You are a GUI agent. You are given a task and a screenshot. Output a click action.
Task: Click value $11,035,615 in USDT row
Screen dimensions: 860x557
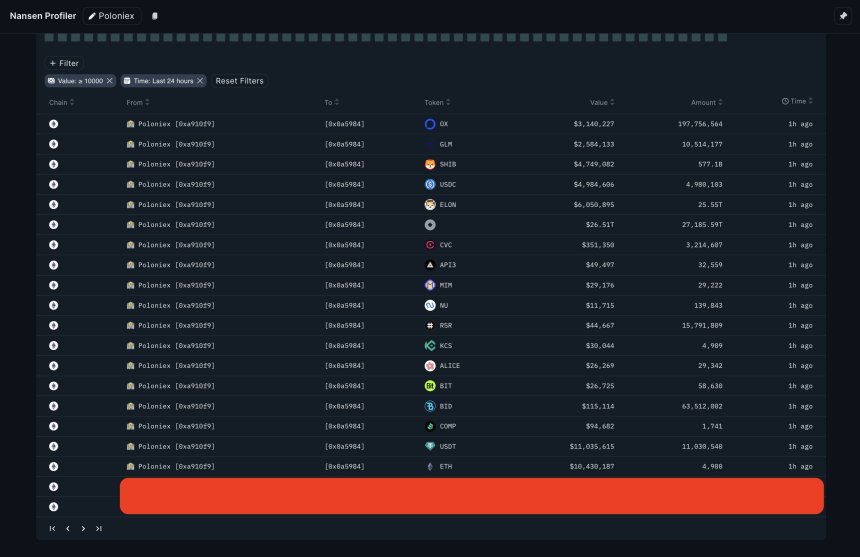(x=592, y=446)
